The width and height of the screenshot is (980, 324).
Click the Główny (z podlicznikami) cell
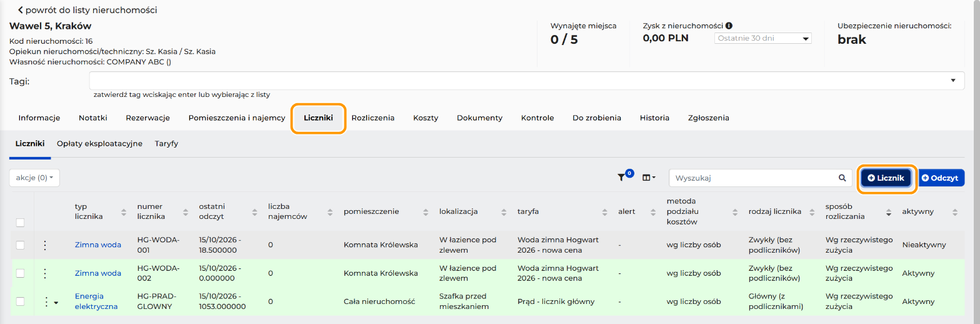point(776,301)
